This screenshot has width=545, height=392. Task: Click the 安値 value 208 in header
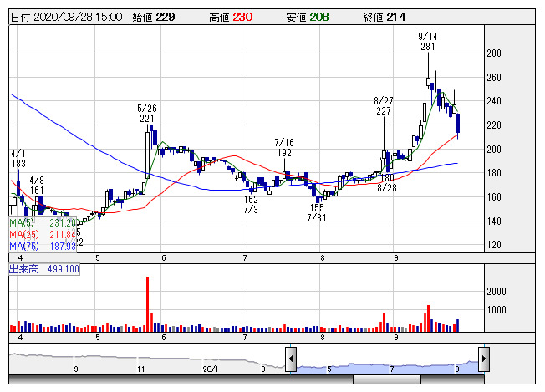[321, 16]
